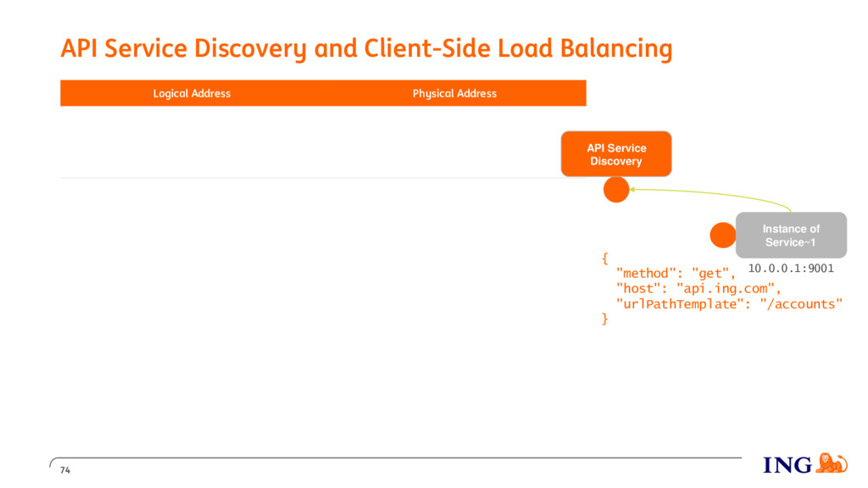The width and height of the screenshot is (868, 488).
Task: Click the slide title API Service Discovery
Action: click(366, 48)
